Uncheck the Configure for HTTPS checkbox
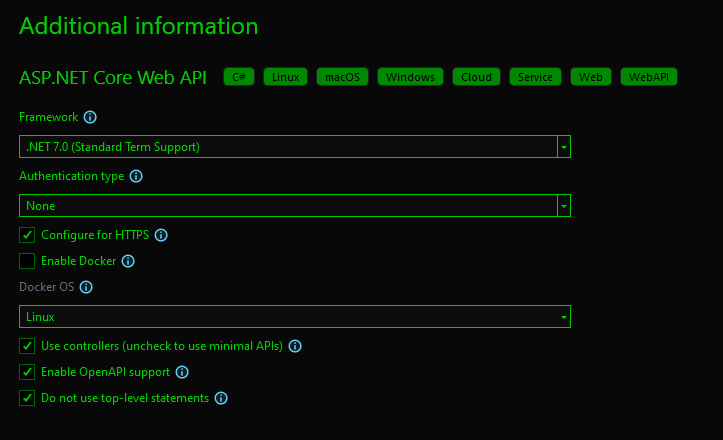This screenshot has width=723, height=440. pyautogui.click(x=28, y=235)
